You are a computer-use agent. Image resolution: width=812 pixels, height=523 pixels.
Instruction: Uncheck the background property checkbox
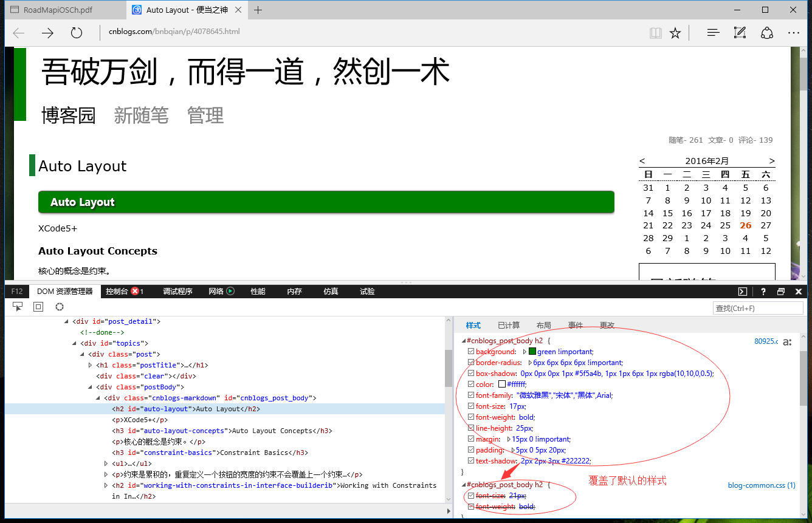pos(471,352)
